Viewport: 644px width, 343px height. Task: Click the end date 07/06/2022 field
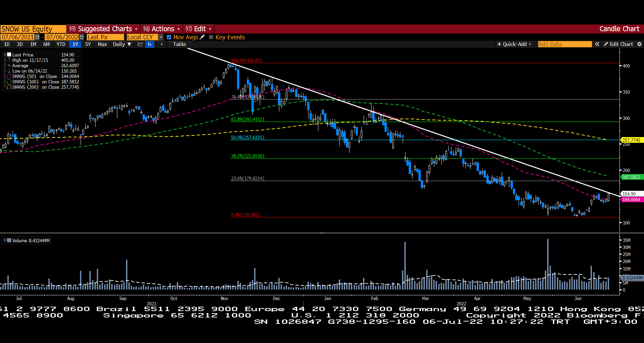[62, 37]
